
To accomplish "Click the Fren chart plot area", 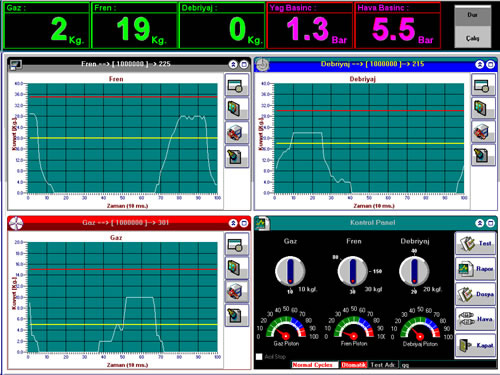I will coord(122,138).
